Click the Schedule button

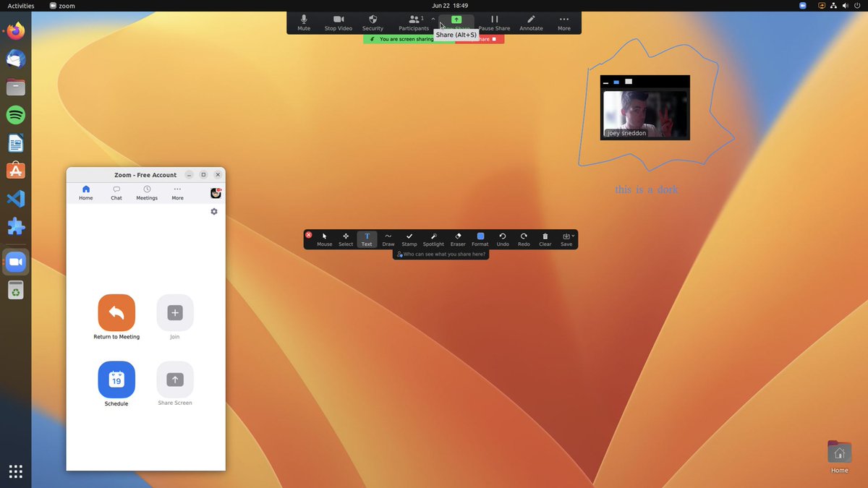[116, 379]
